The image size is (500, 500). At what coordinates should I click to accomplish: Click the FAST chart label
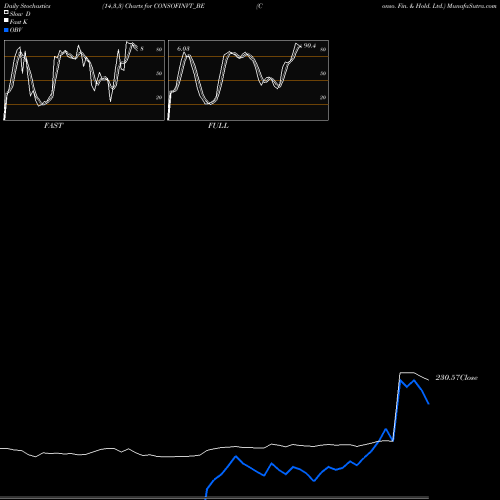click(53, 126)
